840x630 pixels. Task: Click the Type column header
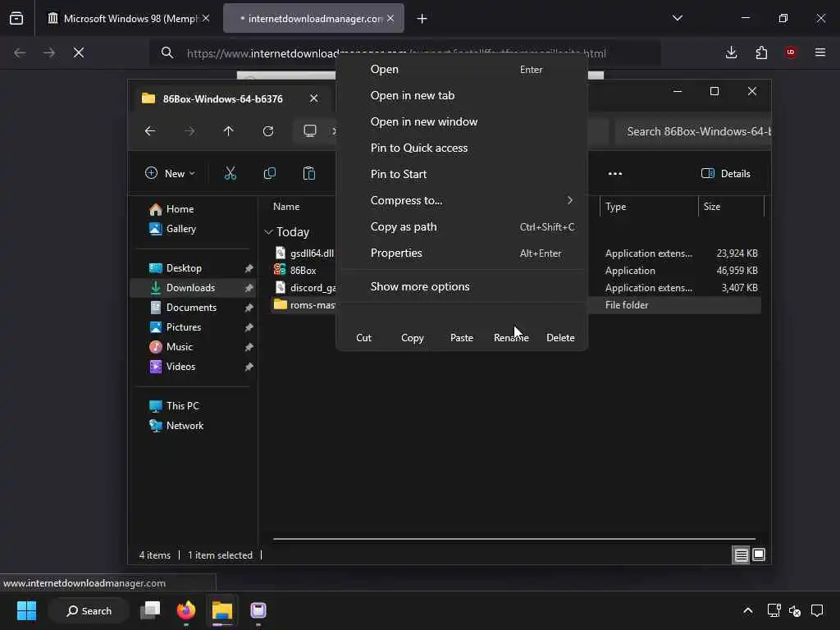[649, 207]
